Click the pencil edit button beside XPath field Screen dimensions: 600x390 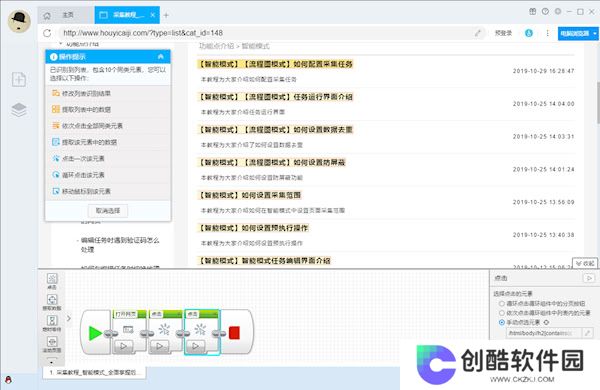[x=587, y=333]
